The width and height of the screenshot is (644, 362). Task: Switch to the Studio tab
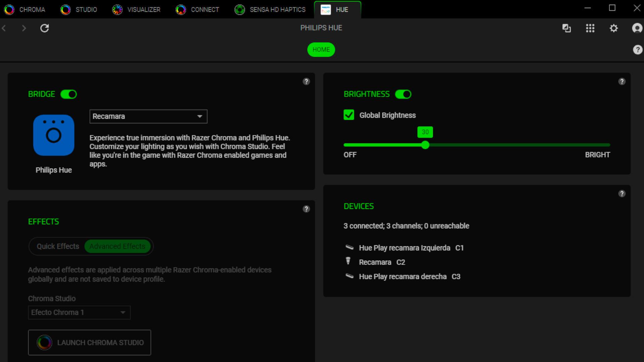pyautogui.click(x=79, y=9)
